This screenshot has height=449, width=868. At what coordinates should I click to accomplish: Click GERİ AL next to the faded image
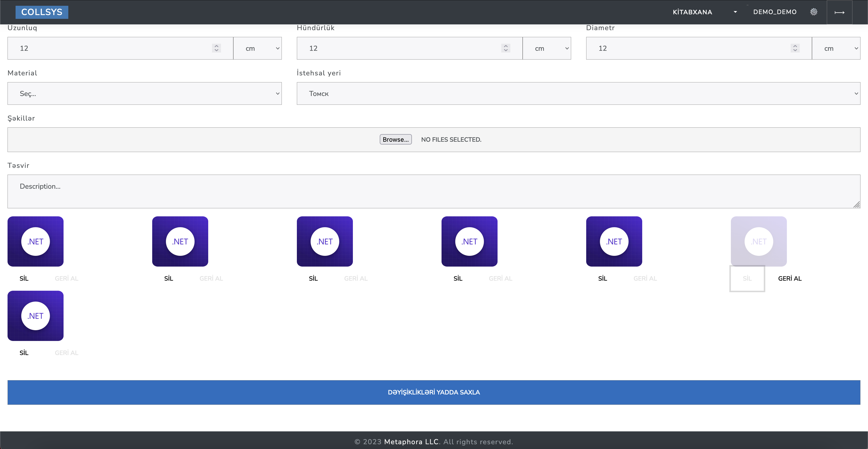pos(790,278)
